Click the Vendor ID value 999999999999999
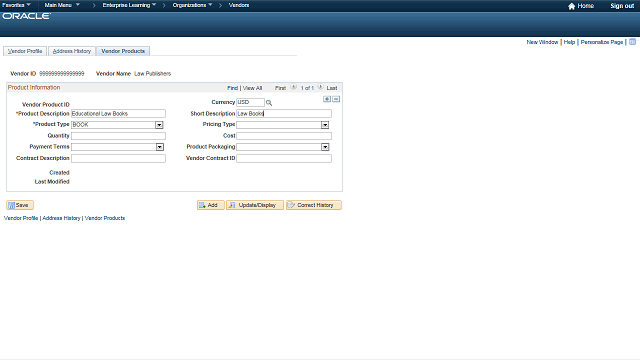 (62, 73)
